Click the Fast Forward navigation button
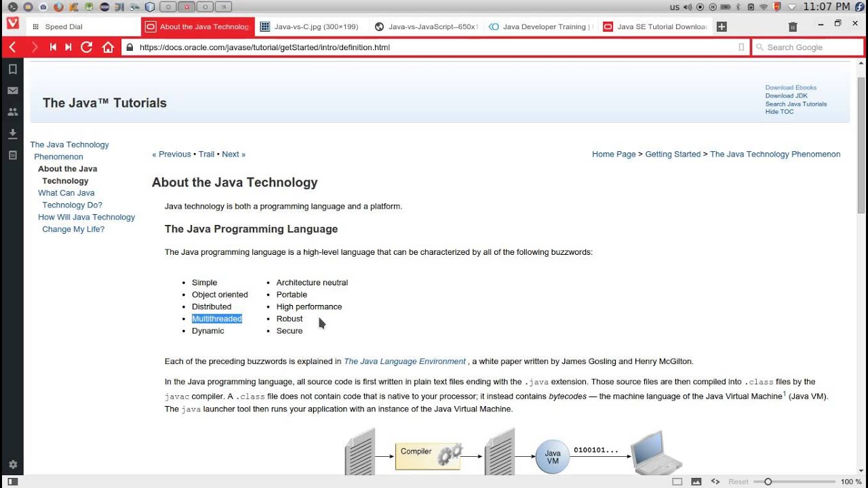 pos(68,47)
